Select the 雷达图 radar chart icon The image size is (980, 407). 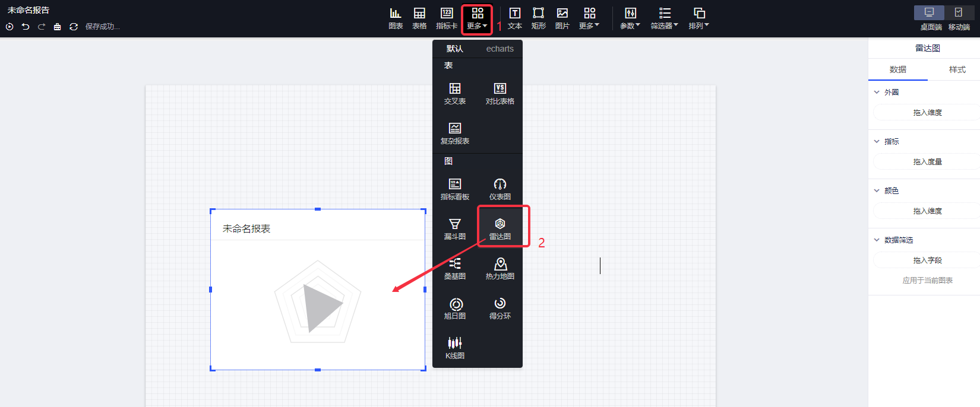500,227
